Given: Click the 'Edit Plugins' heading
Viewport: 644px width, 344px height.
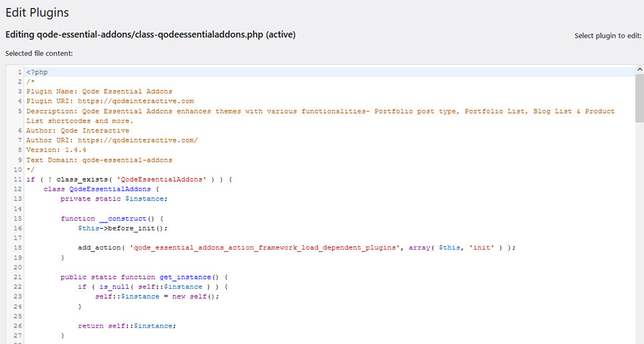Looking at the screenshot, I should click(x=37, y=13).
